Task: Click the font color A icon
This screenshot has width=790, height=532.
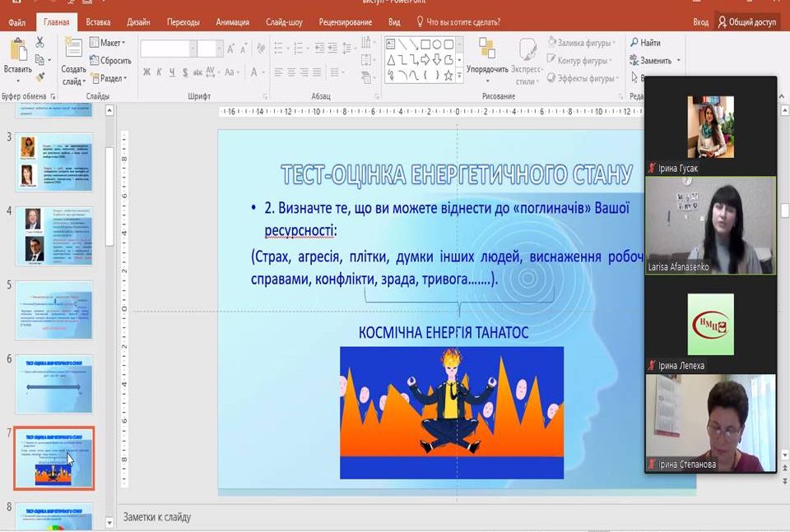Action: point(254,72)
